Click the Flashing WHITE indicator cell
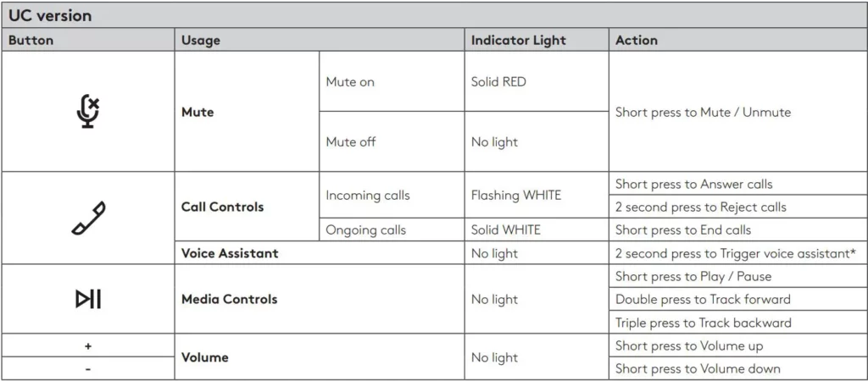This screenshot has height=381, width=868. (x=537, y=196)
